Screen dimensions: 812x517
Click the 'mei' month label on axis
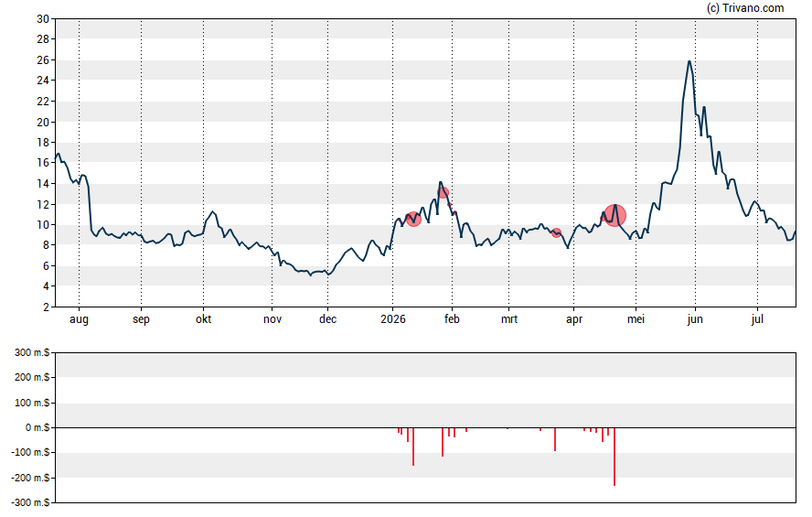pos(636,319)
